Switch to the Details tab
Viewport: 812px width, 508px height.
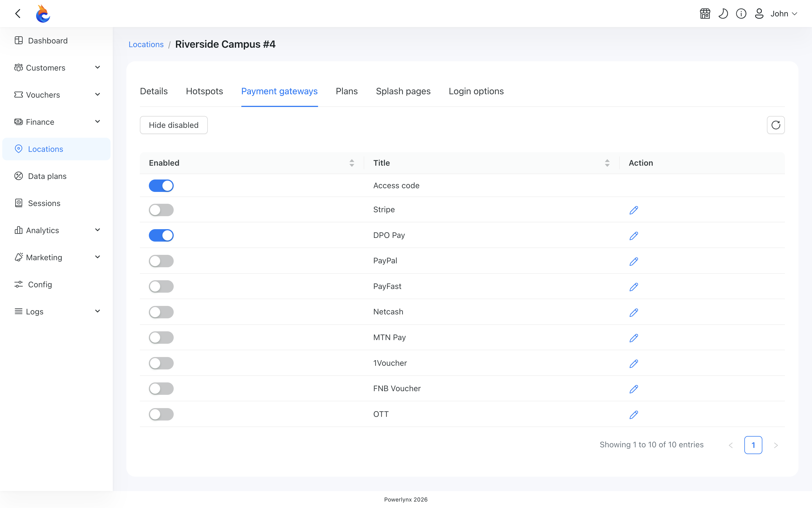(154, 91)
